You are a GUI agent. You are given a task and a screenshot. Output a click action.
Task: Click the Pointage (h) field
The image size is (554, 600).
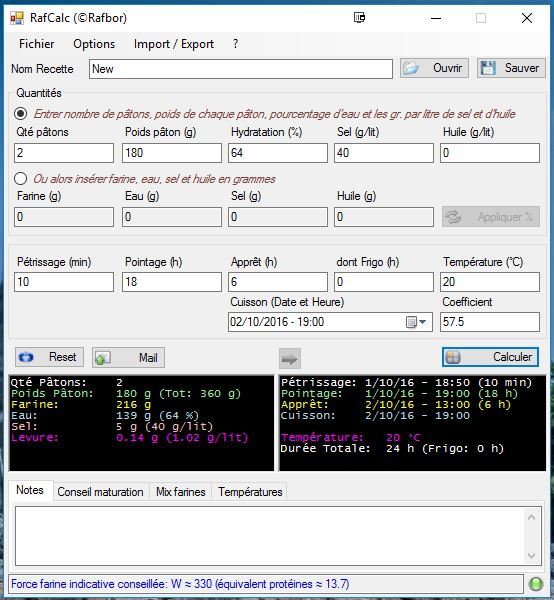172,282
